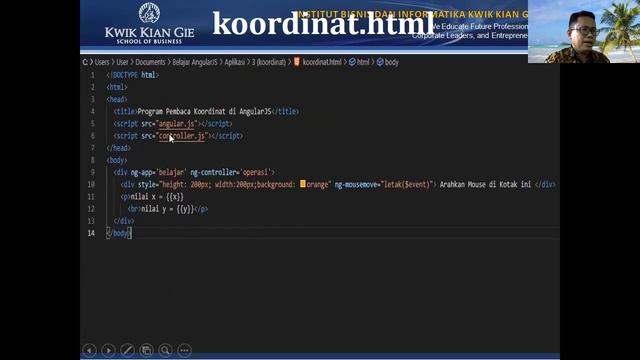
Task: Go to next slide arrow button
Action: [x=108, y=350]
